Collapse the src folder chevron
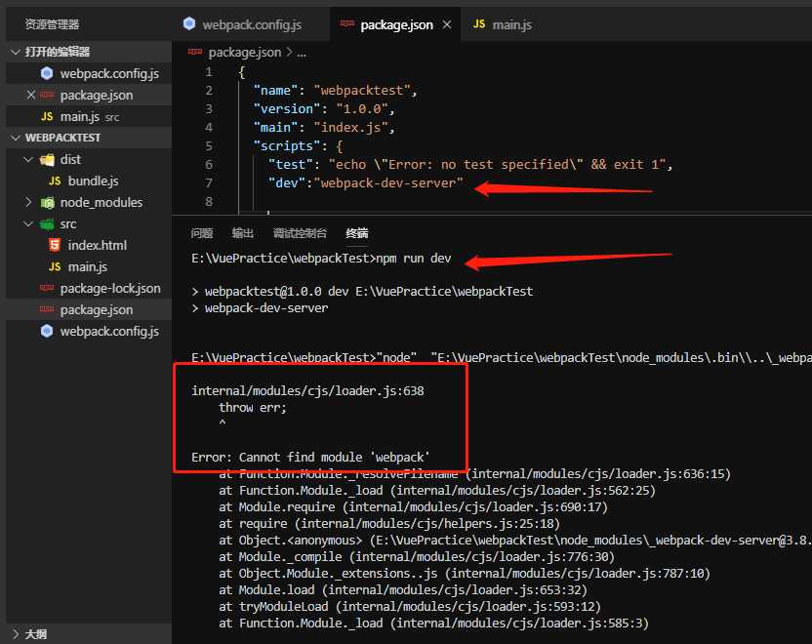Image resolution: width=812 pixels, height=644 pixels. point(28,224)
